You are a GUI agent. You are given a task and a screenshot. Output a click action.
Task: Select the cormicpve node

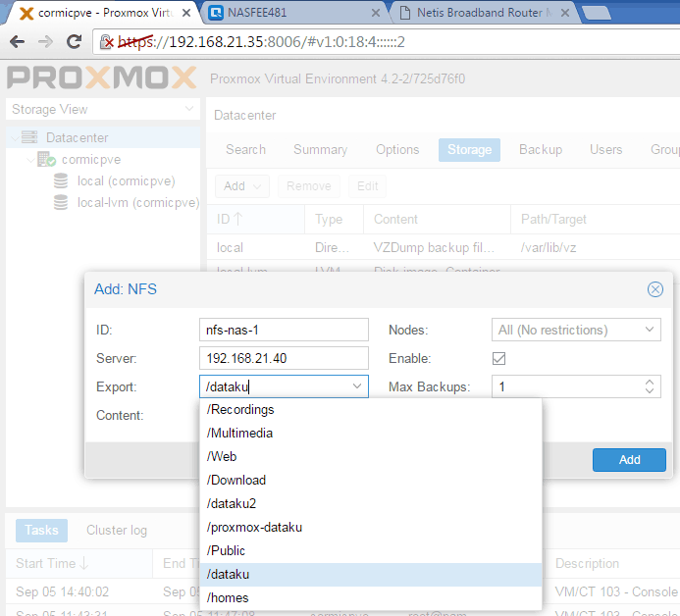(x=91, y=160)
